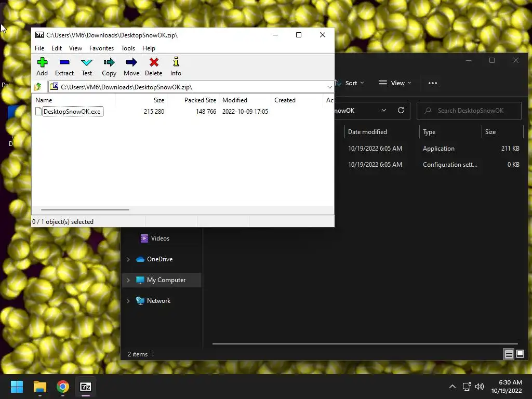532x399 pixels.
Task: Open the Tools menu
Action: click(128, 48)
